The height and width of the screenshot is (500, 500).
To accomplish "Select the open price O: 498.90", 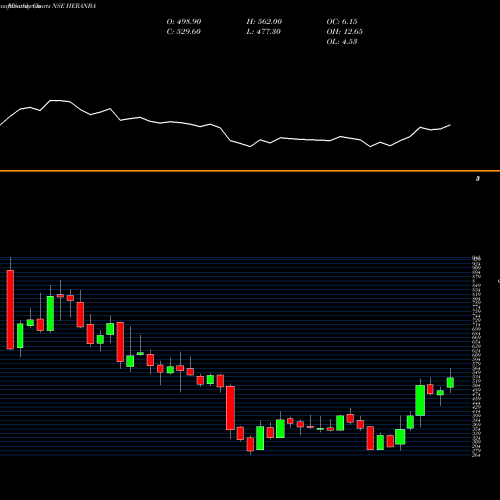I will coord(184,21).
